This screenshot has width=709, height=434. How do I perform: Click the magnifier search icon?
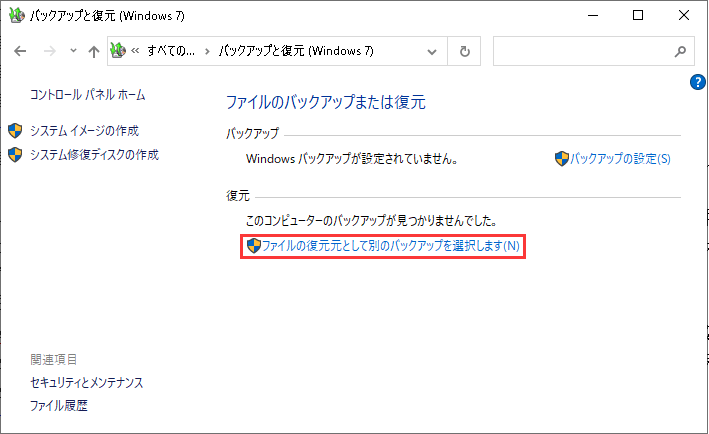point(680,51)
